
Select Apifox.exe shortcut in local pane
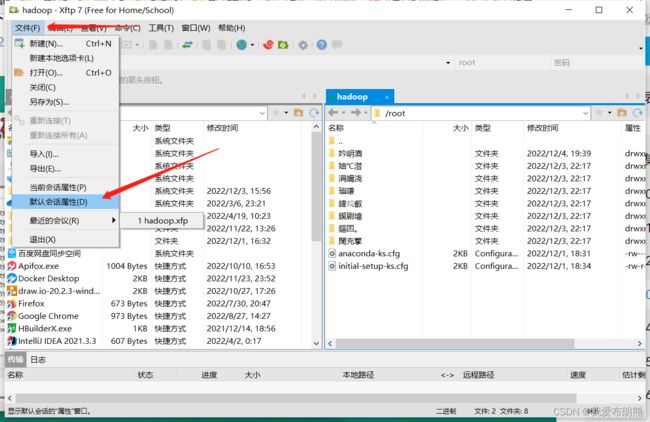tap(38, 266)
